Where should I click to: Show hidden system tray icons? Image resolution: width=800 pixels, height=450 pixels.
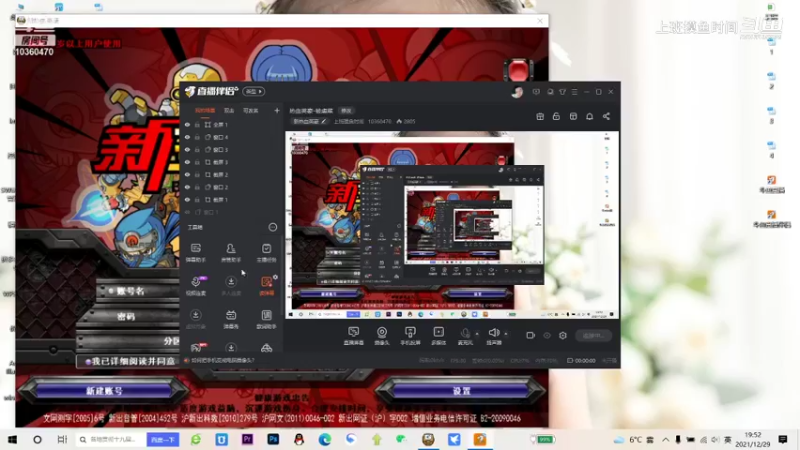[665, 439]
